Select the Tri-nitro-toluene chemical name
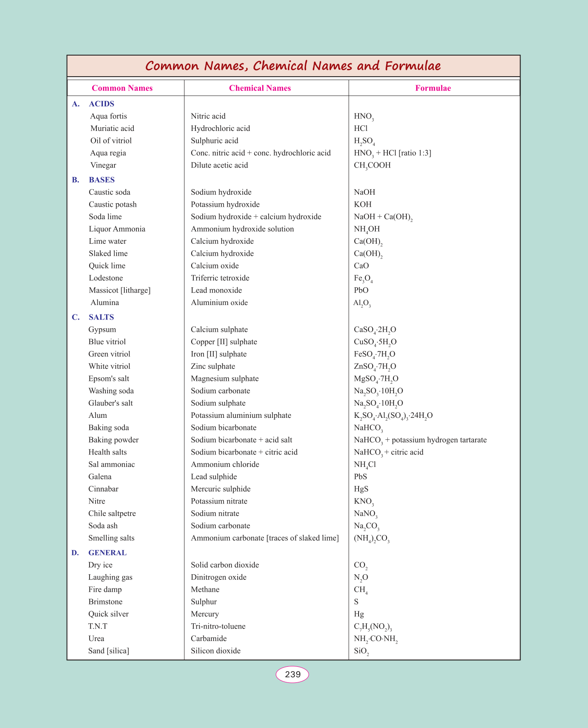The height and width of the screenshot is (728, 588). click(218, 626)
